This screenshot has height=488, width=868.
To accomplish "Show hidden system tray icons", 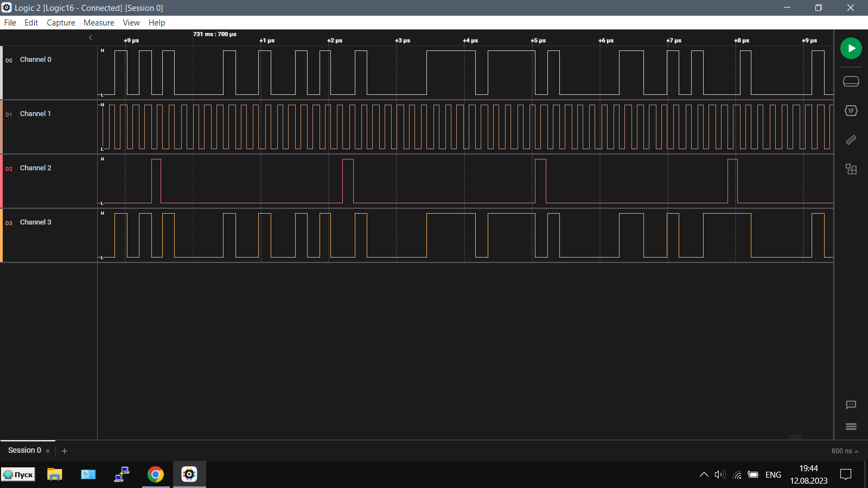I will coord(704,474).
